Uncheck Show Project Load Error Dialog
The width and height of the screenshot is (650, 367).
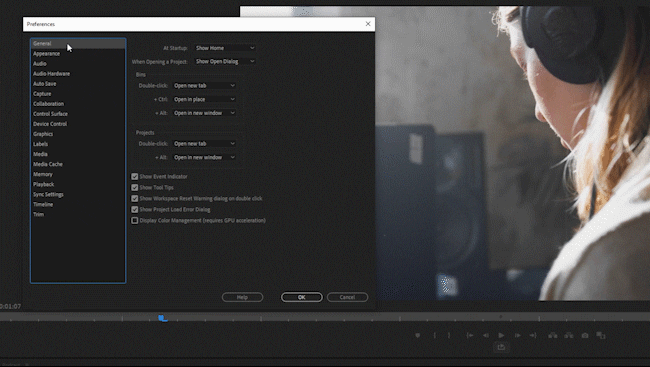click(x=135, y=210)
